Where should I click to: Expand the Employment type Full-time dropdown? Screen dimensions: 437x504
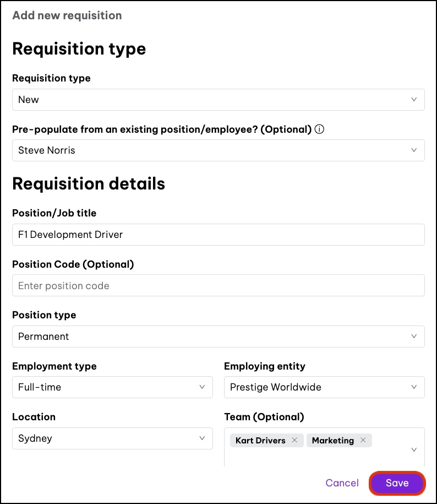coord(112,387)
